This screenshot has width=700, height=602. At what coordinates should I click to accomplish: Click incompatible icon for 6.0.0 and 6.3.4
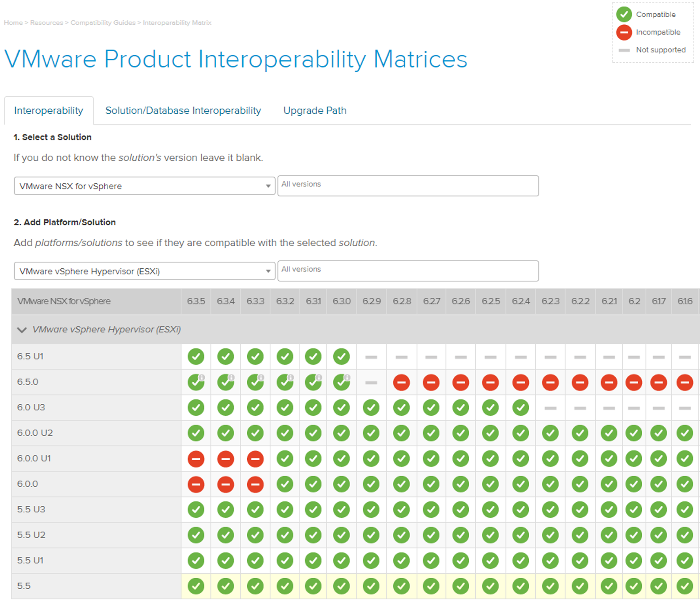click(226, 485)
